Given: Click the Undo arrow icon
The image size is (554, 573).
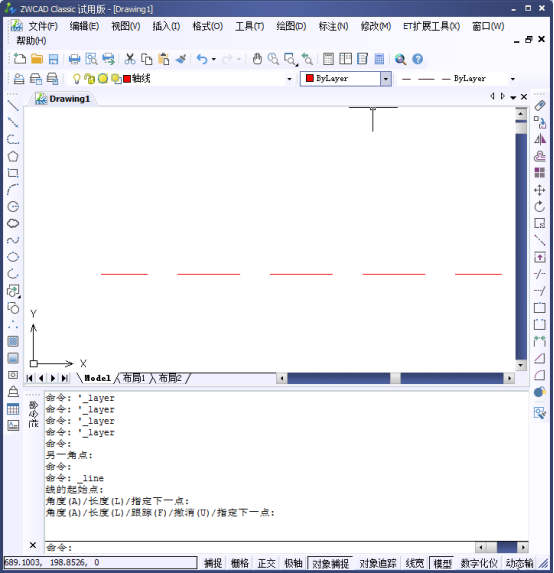Looking at the screenshot, I should click(x=202, y=59).
